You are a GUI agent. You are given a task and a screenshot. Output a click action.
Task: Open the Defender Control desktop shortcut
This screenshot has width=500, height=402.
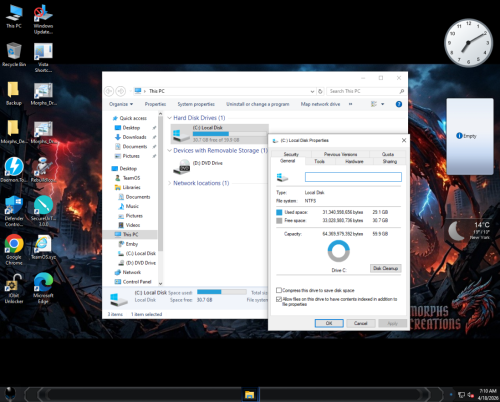tap(14, 211)
